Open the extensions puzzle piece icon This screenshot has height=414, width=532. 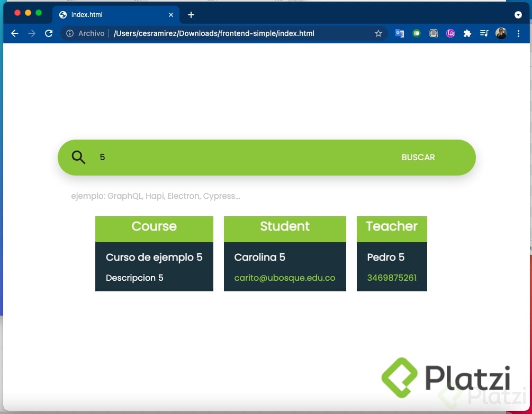(467, 33)
